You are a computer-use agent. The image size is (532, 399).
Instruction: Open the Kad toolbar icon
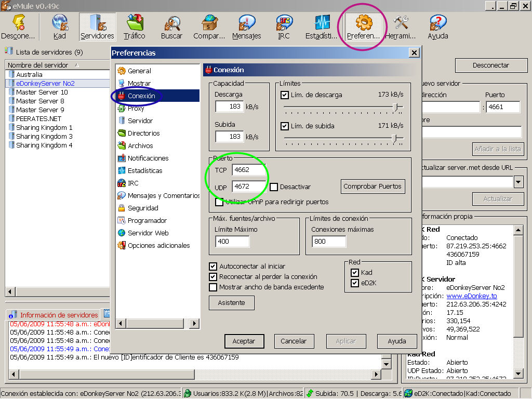tap(60, 26)
